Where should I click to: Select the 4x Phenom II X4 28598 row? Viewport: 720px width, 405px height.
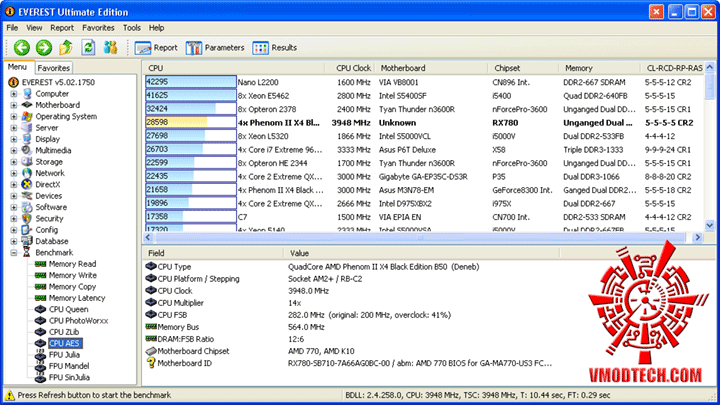tap(422, 123)
